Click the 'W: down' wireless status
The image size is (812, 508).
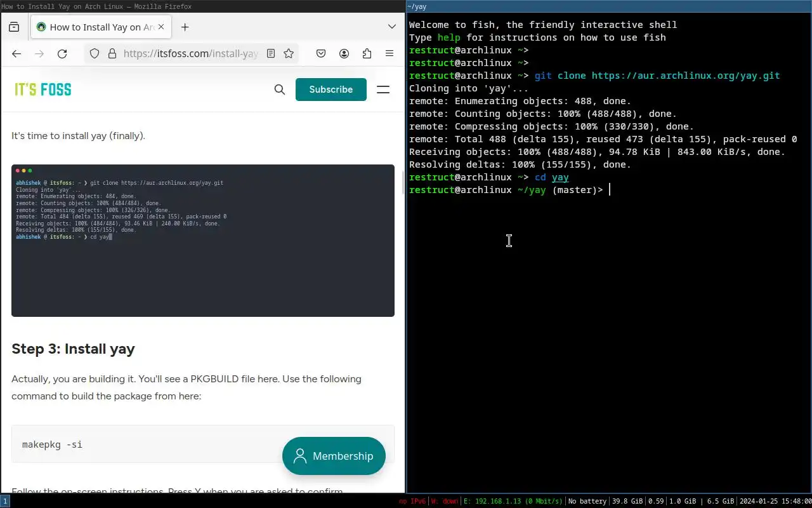point(444,501)
